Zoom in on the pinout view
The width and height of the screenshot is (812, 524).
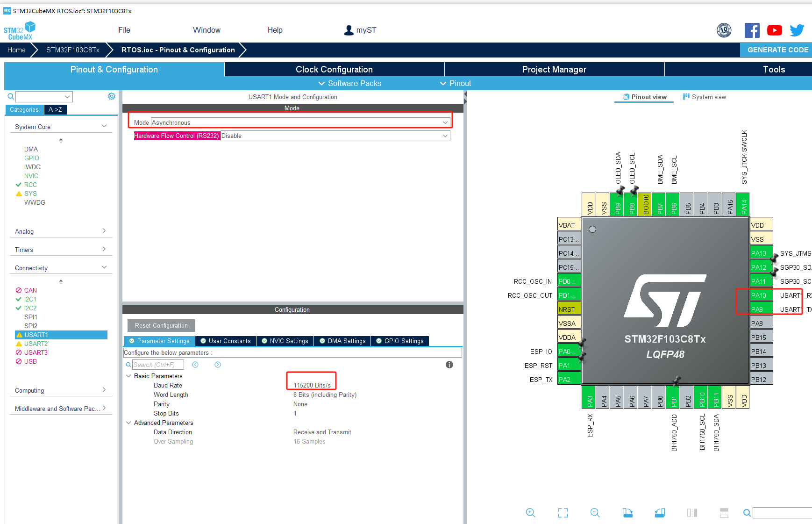(x=530, y=513)
